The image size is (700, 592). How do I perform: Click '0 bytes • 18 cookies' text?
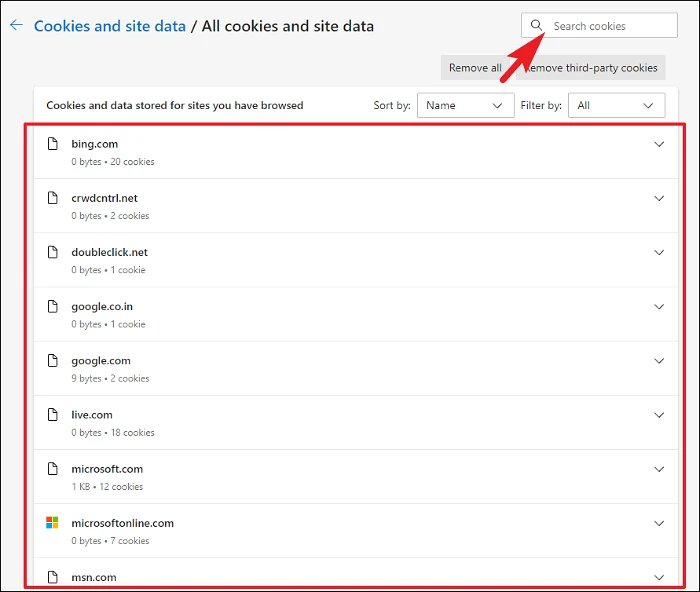click(112, 433)
